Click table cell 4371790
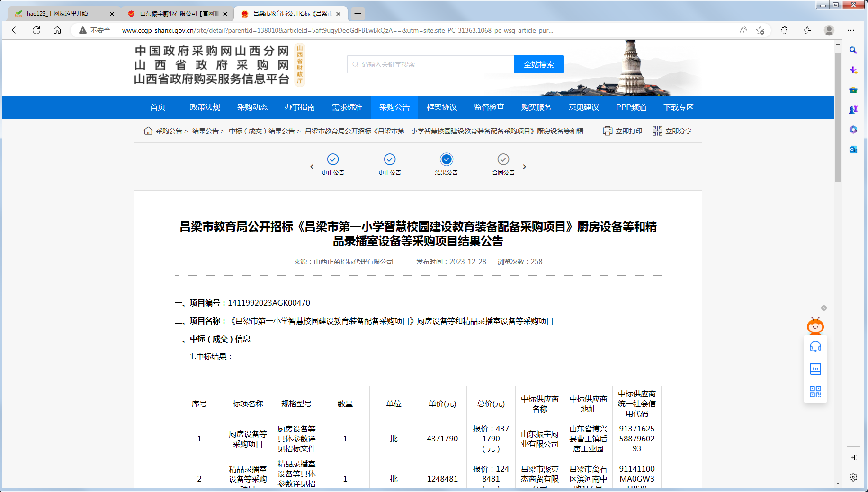This screenshot has width=868, height=492. [x=442, y=439]
